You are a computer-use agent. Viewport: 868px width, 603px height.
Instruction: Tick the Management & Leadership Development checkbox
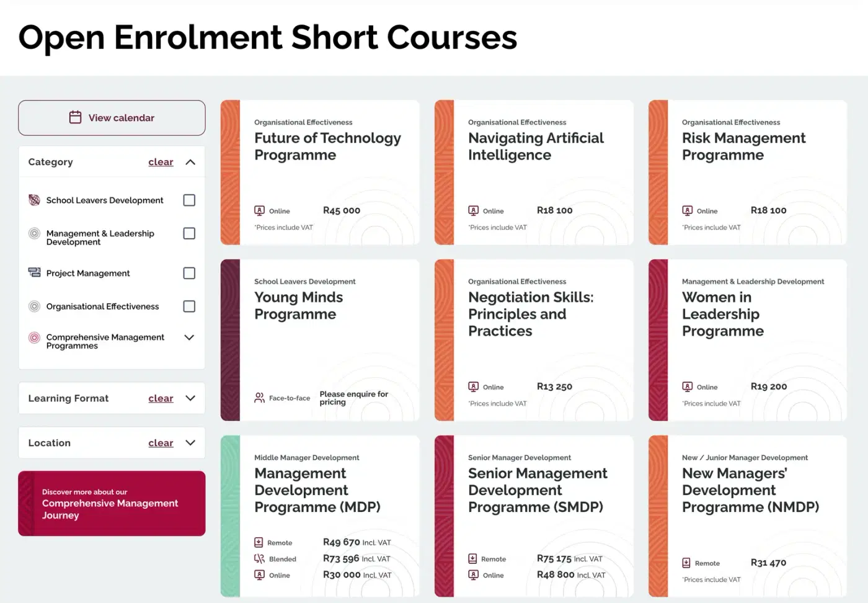[189, 233]
